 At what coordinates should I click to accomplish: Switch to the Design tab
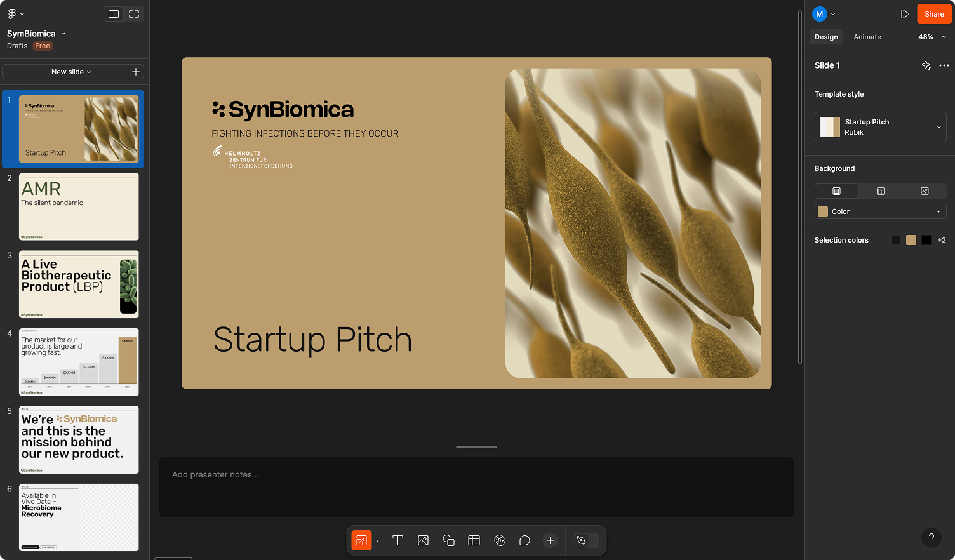coord(826,37)
